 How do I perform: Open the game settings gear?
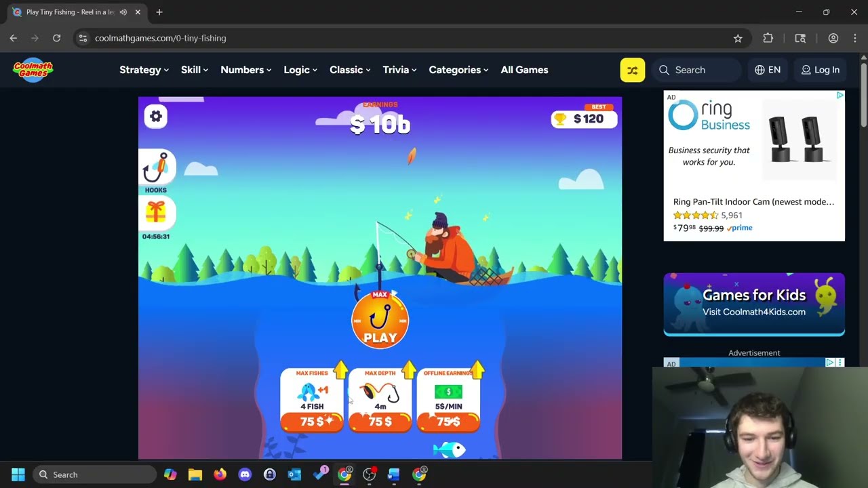tap(156, 117)
